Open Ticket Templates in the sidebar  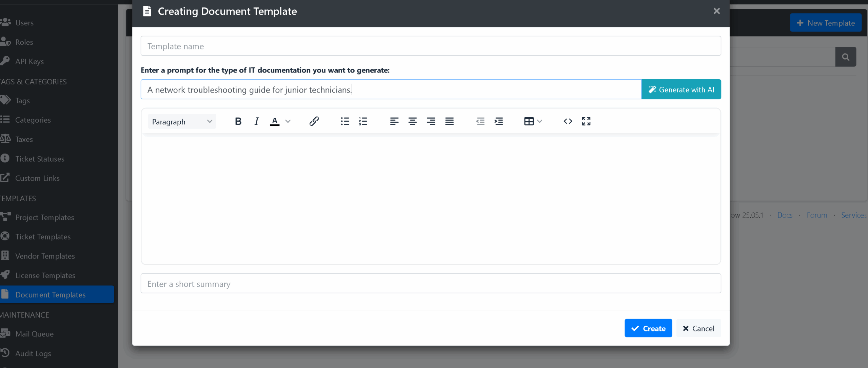click(43, 237)
